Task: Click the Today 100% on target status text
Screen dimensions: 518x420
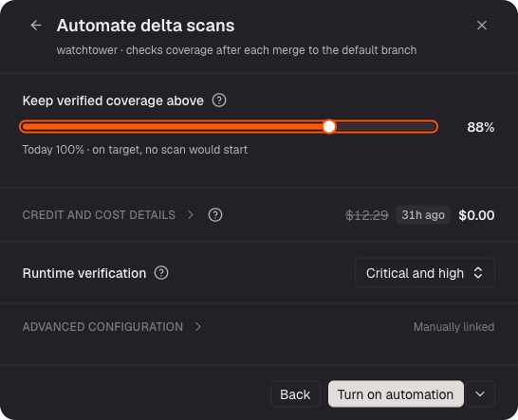Action: tap(135, 150)
